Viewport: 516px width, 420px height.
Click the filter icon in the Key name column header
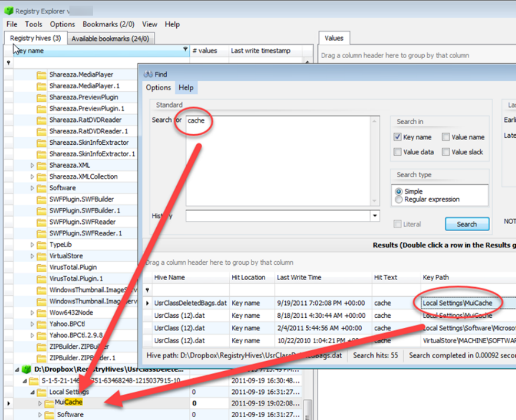[185, 49]
